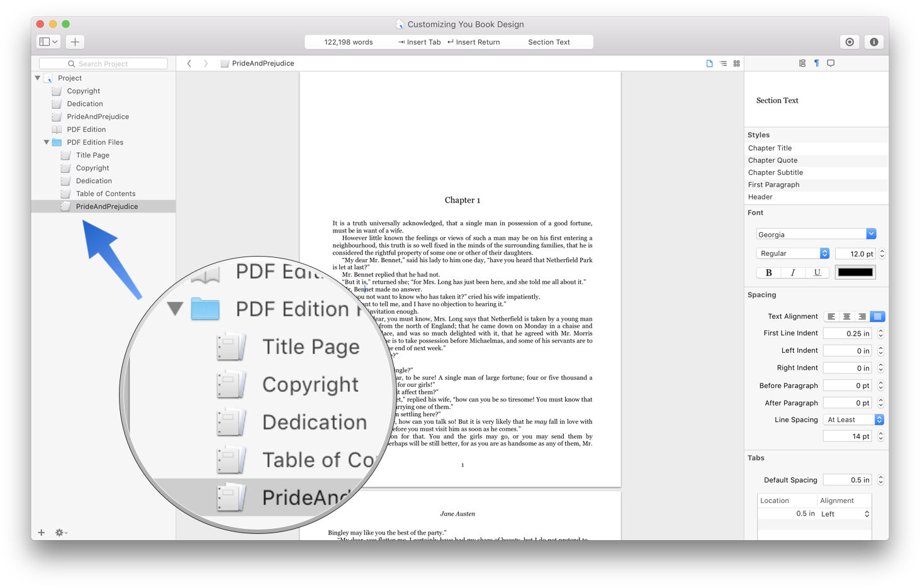This screenshot has height=588, width=920.
Task: Align text right
Action: (x=862, y=316)
